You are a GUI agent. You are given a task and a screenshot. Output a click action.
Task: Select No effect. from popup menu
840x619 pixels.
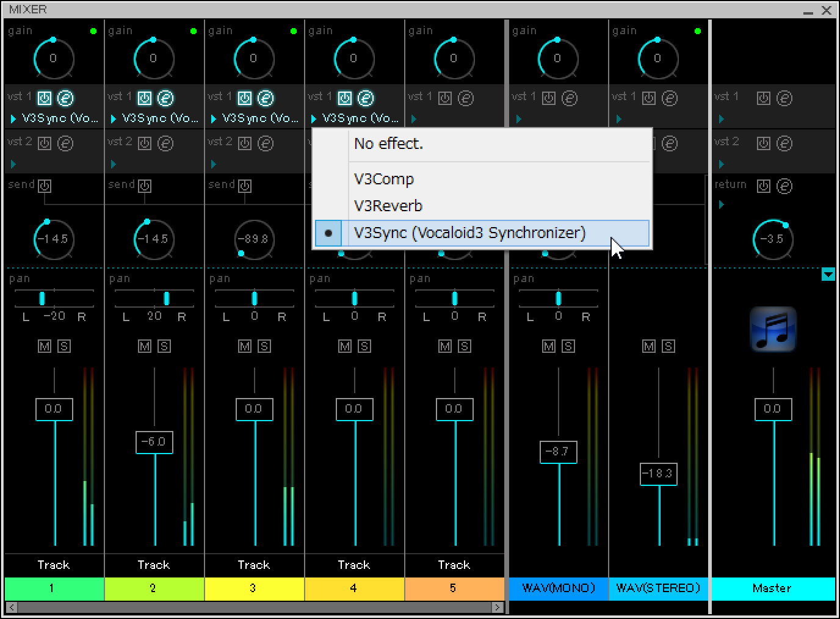pos(482,144)
